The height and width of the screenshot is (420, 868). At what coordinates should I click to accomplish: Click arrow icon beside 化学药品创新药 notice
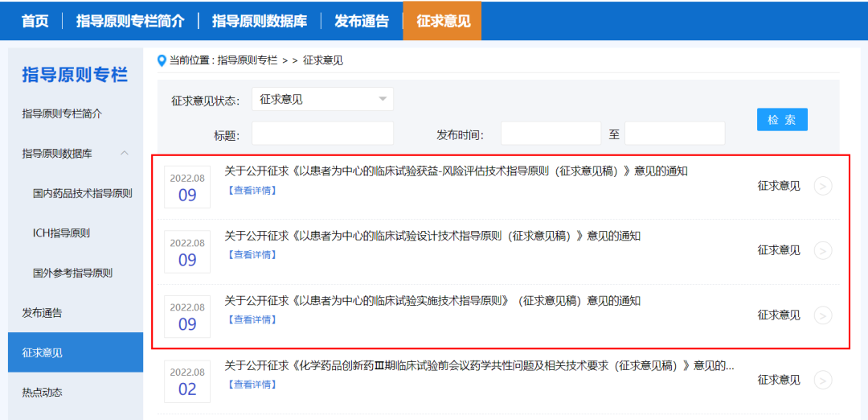tap(822, 380)
